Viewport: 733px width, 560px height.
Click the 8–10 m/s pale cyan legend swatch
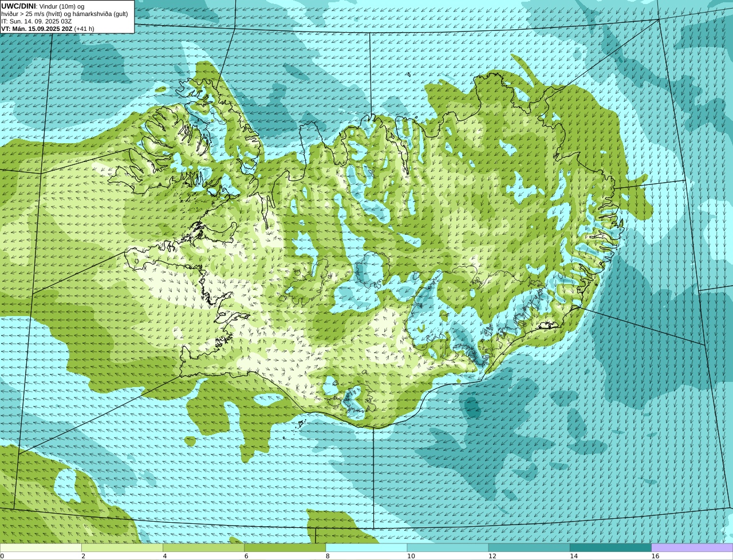(x=366, y=548)
